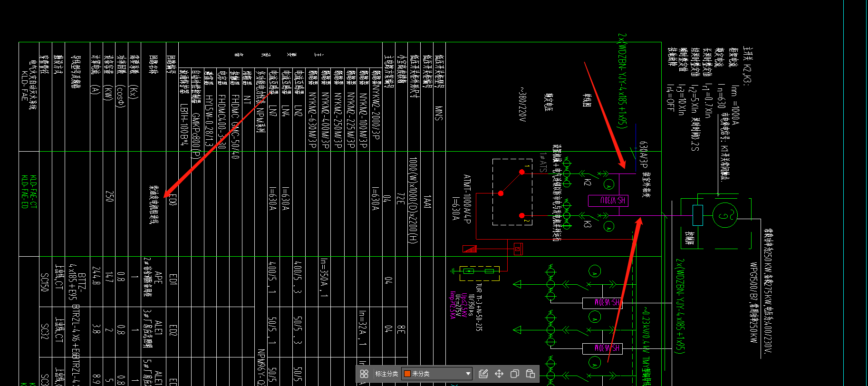Click the 250 kW value cell
Screen dimensions: 868x386
[x=109, y=197]
